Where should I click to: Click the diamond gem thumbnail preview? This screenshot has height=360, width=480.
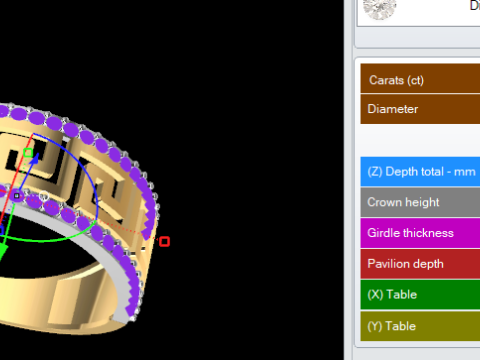pyautogui.click(x=379, y=8)
